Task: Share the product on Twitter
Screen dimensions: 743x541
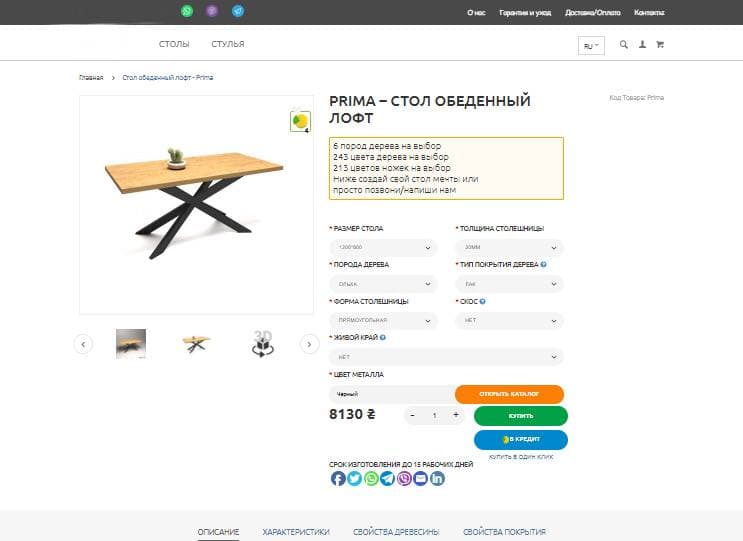Action: click(x=354, y=478)
